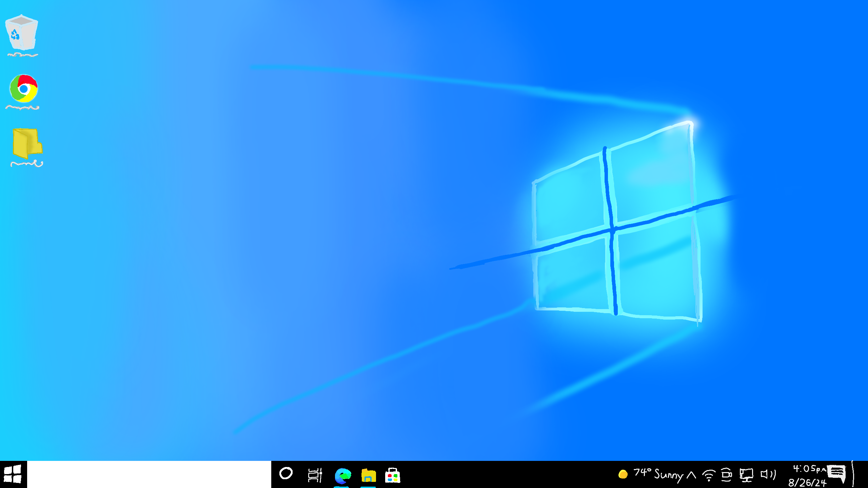Open the Wi-Fi network flyout
Screen dimensions: 868x488
(709, 475)
